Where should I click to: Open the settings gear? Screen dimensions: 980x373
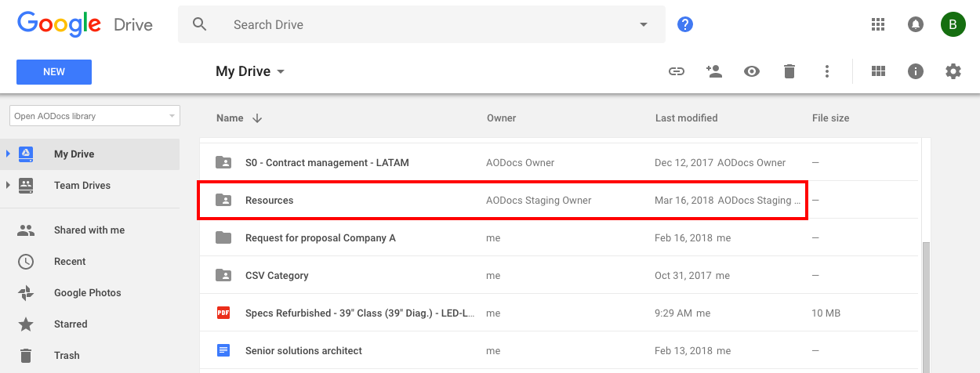point(953,71)
